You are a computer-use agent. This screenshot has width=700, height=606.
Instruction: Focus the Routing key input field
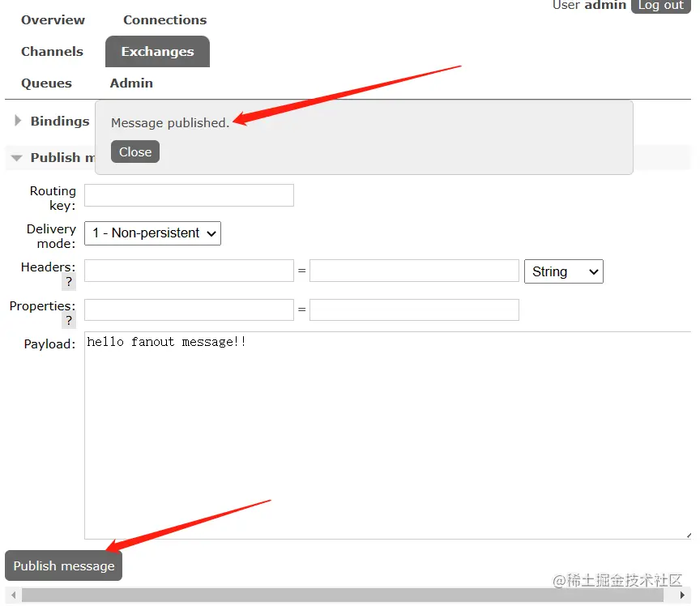click(x=190, y=195)
